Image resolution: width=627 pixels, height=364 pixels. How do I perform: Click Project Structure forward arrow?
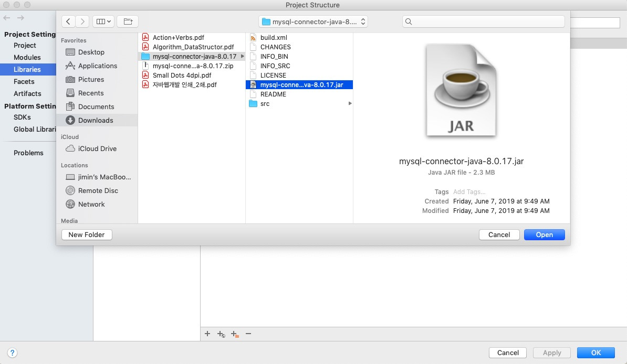click(x=21, y=18)
